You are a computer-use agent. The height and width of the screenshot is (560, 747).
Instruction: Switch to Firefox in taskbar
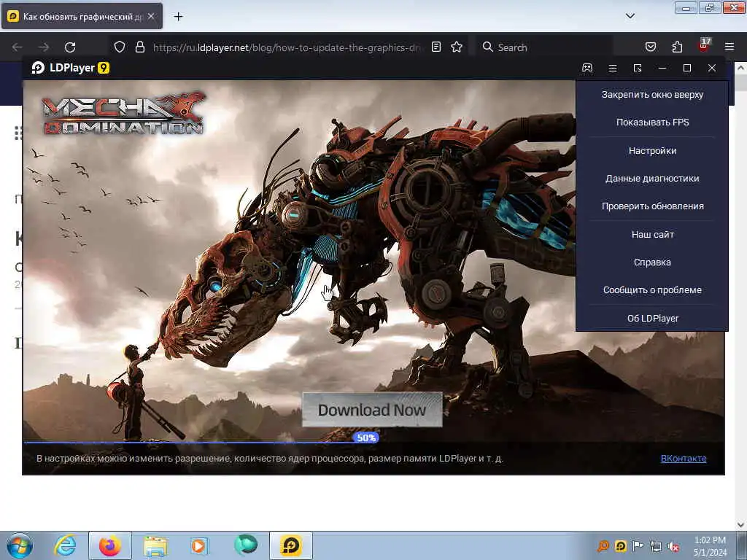110,545
